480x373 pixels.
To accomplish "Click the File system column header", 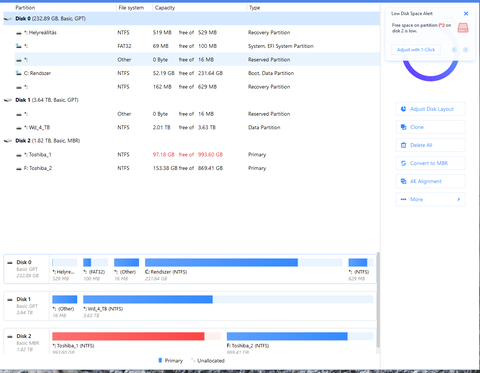I will (131, 8).
